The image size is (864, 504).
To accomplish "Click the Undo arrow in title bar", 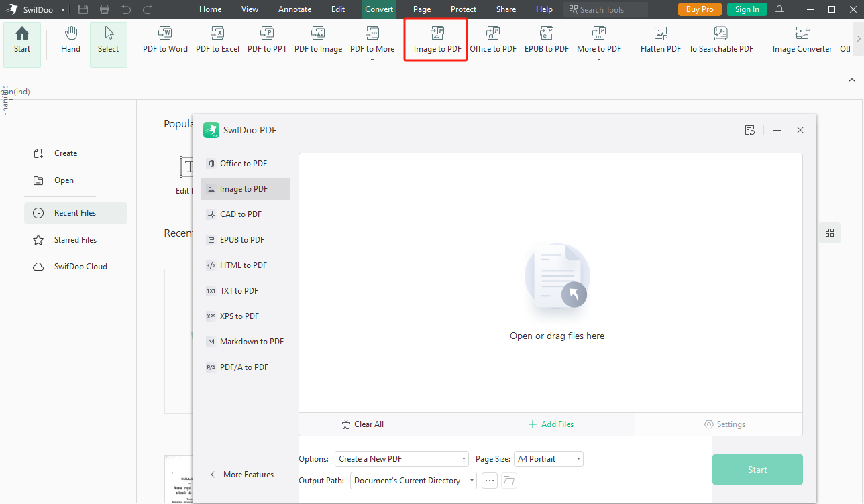I will 126,9.
